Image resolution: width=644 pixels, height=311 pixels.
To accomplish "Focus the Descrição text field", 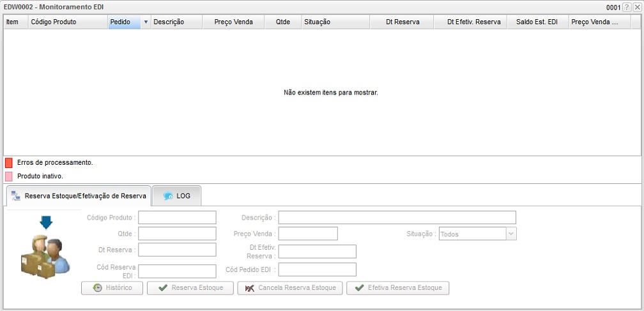I will tap(397, 218).
